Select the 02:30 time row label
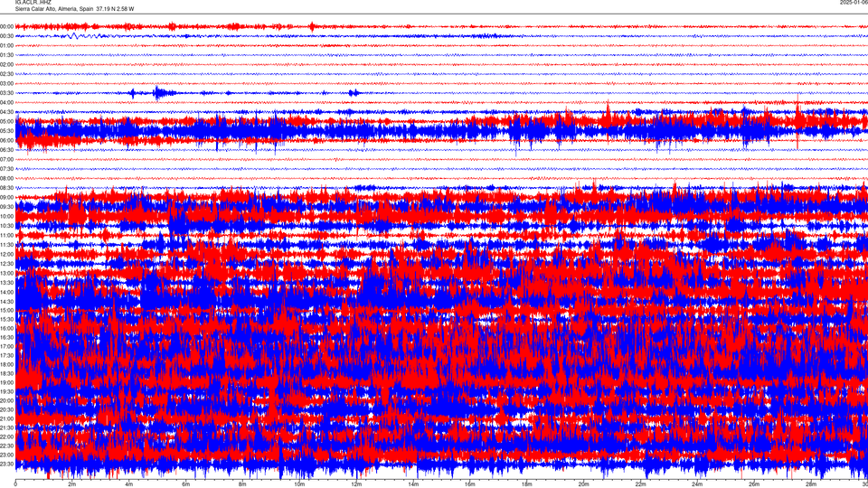The image size is (868, 488). 6,74
